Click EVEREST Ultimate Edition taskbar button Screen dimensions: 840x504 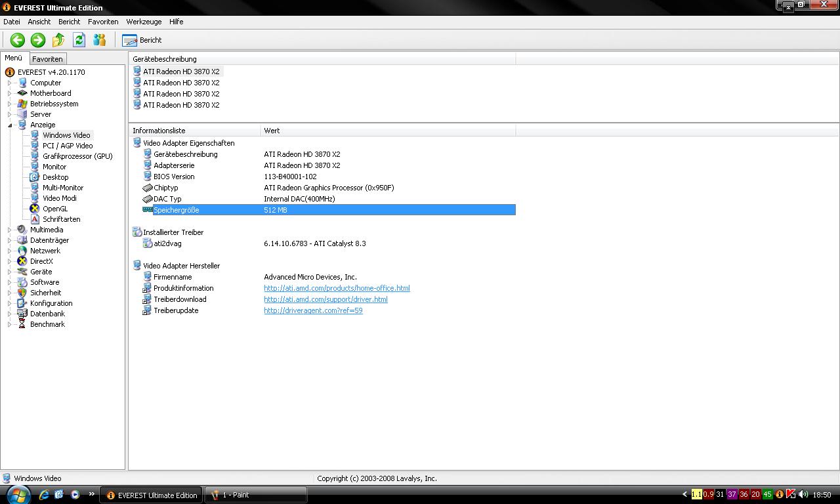click(x=151, y=495)
